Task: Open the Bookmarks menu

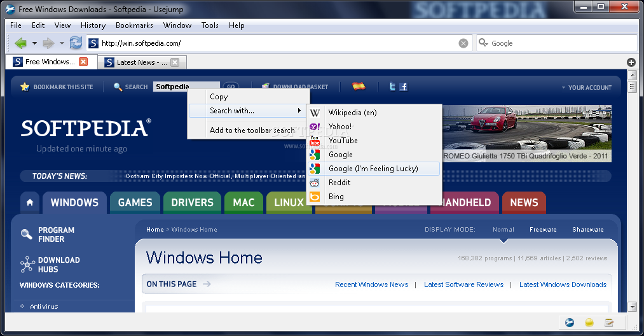Action: point(134,25)
